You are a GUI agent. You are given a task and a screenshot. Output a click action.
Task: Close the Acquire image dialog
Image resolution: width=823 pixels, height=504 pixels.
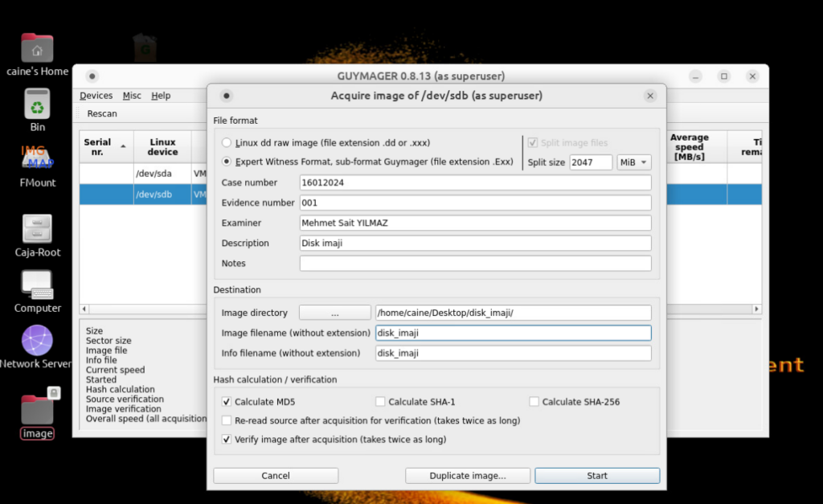point(650,96)
